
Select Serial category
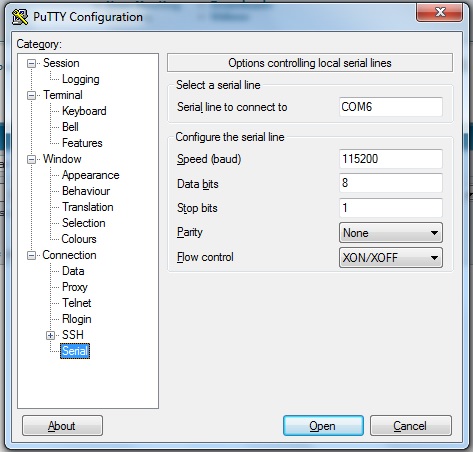click(x=75, y=351)
